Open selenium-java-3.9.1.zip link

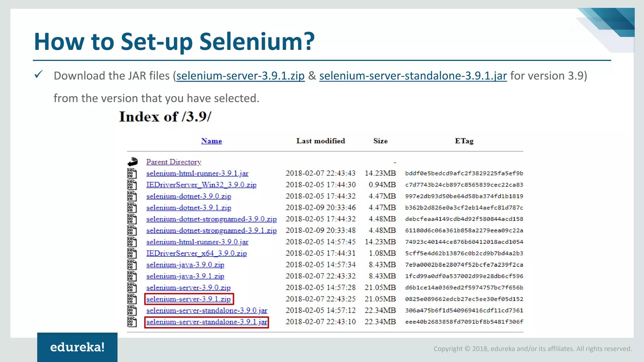coord(185,276)
